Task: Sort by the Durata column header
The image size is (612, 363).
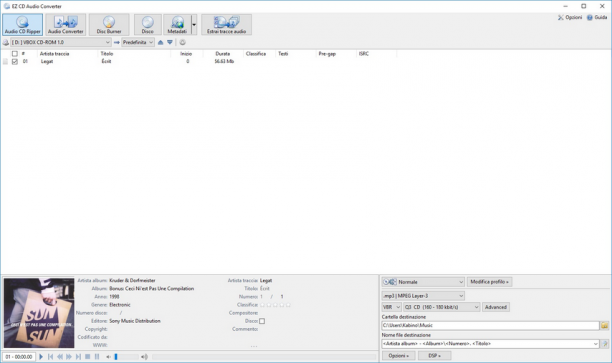Action: click(x=223, y=54)
